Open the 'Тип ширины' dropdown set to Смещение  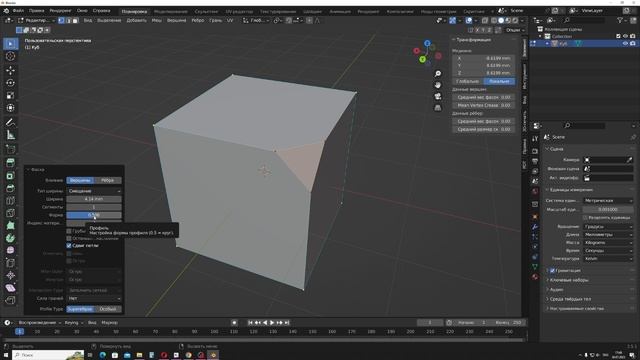pyautogui.click(x=94, y=191)
